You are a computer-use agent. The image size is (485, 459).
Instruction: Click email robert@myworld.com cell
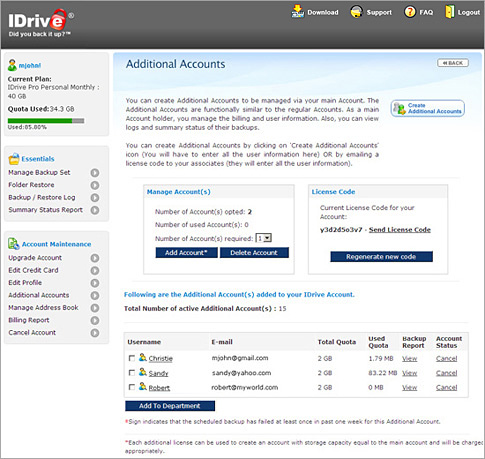(x=245, y=387)
